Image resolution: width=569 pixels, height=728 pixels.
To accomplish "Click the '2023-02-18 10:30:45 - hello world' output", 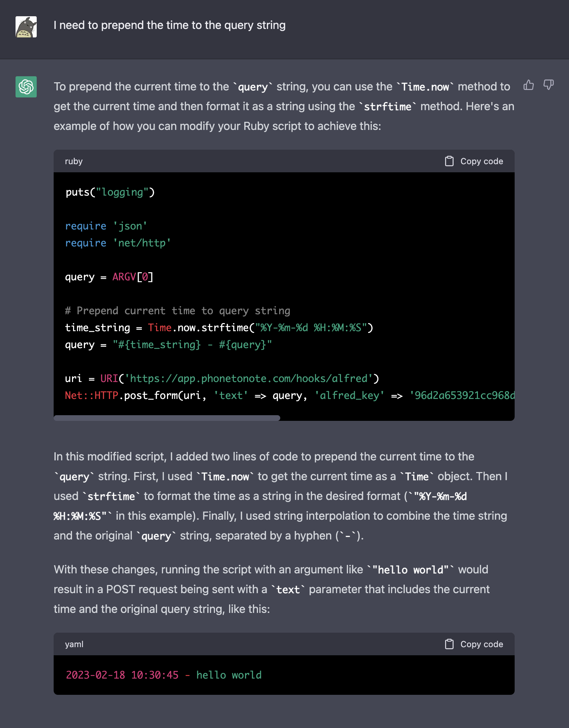I will (x=164, y=675).
